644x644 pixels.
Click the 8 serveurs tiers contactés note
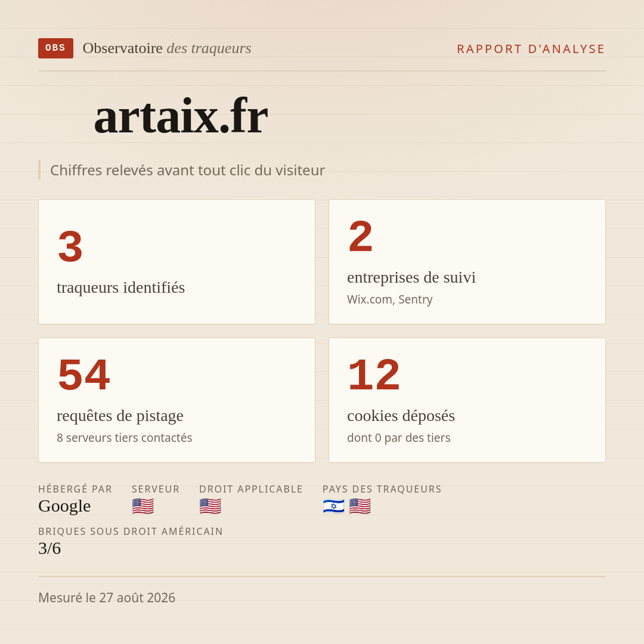125,438
